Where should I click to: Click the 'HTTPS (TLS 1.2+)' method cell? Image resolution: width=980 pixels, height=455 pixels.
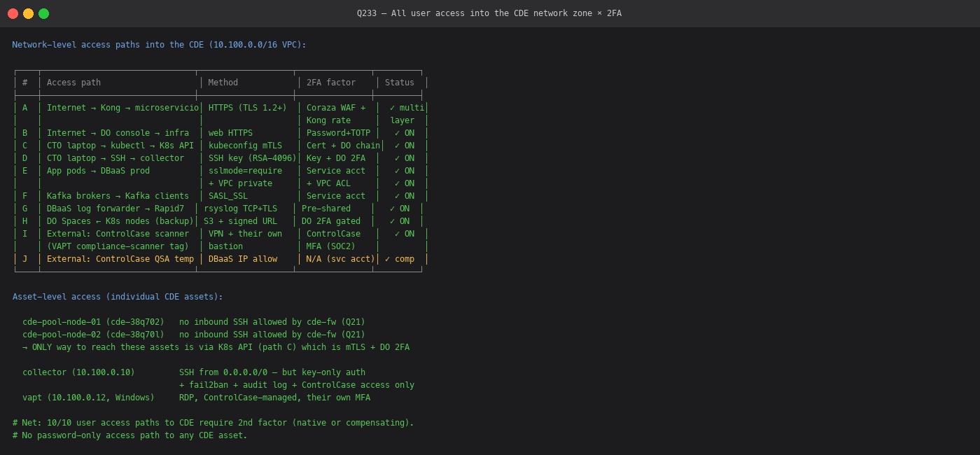click(248, 108)
